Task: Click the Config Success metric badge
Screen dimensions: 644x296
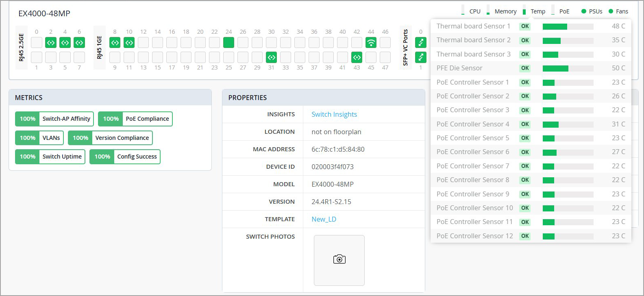Action: [125, 157]
